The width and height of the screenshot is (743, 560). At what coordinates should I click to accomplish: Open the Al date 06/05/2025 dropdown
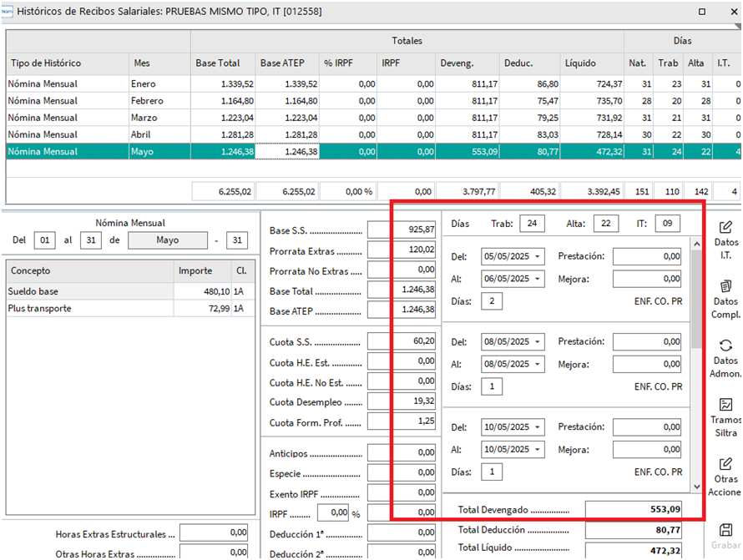pyautogui.click(x=537, y=279)
